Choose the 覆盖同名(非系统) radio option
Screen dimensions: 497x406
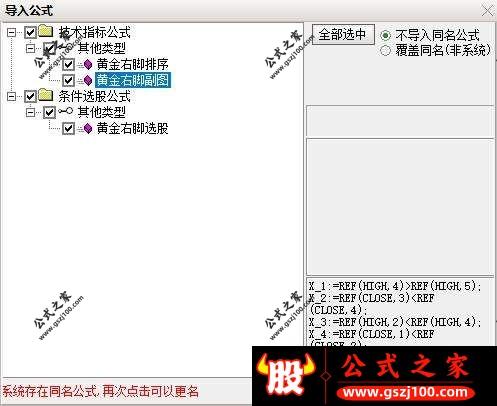(385, 50)
